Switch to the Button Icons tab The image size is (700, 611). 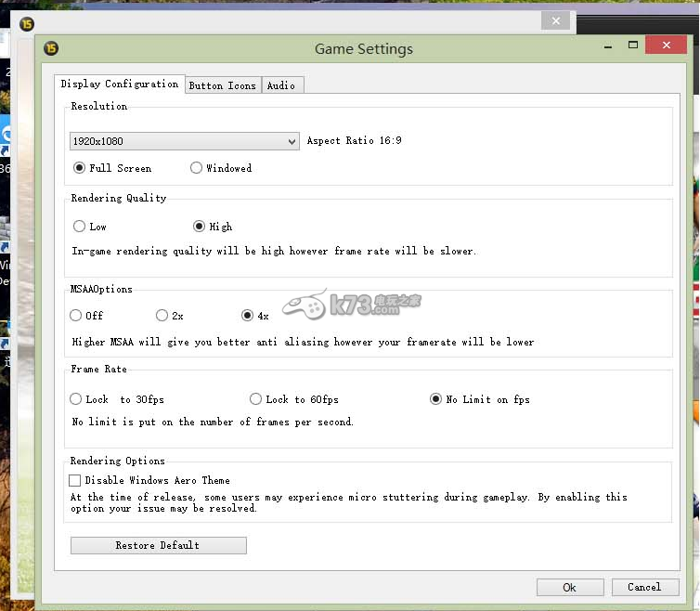223,85
